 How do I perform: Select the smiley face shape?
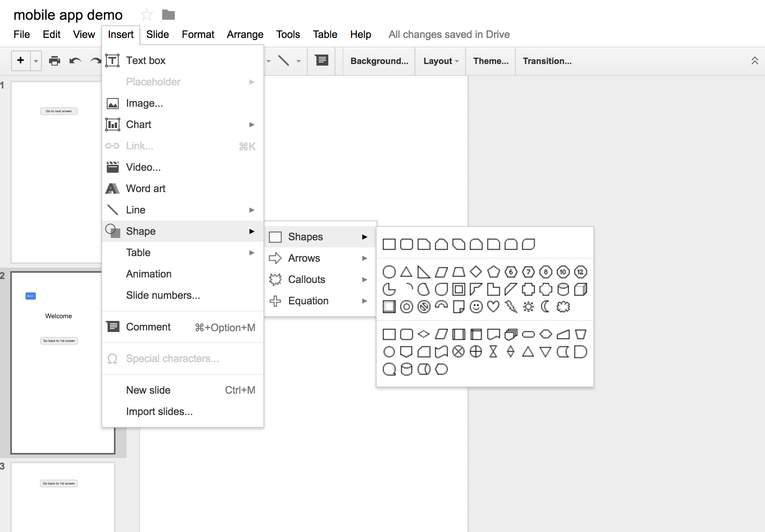[476, 307]
